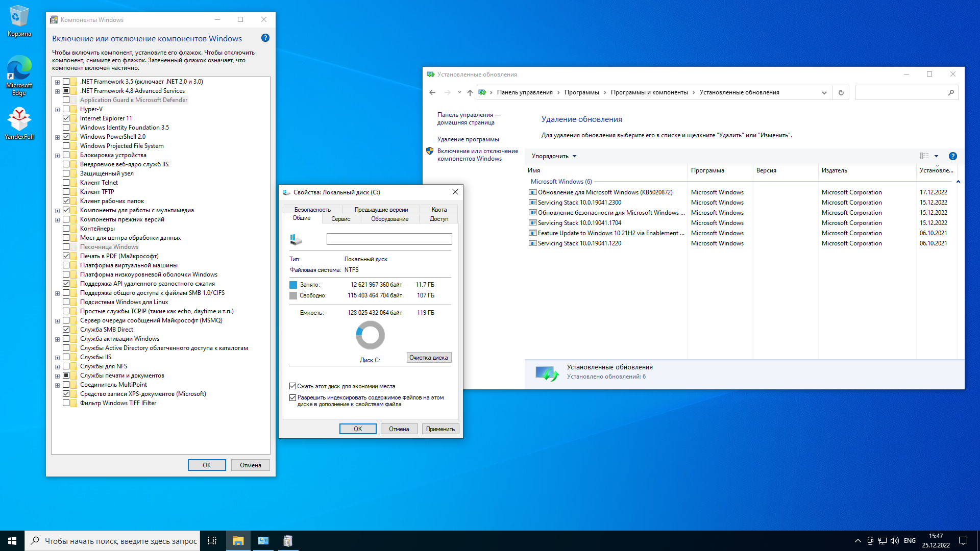The image size is (980, 551).
Task: Click the refresh button in the address bar
Action: [x=841, y=92]
